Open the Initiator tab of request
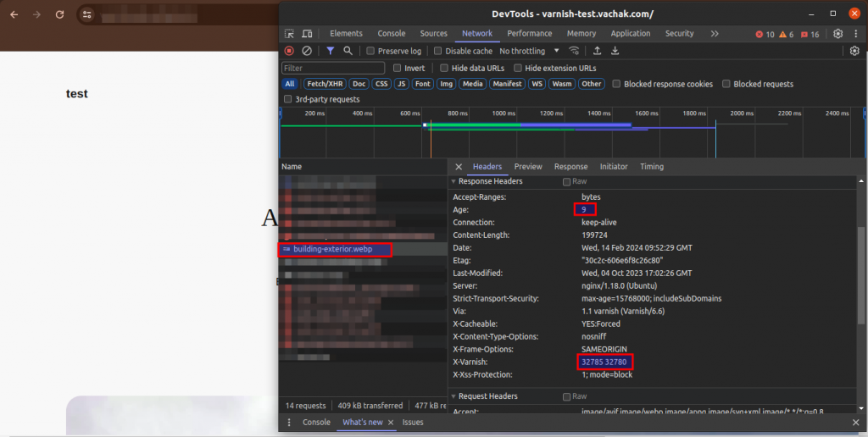The width and height of the screenshot is (868, 437). click(614, 167)
